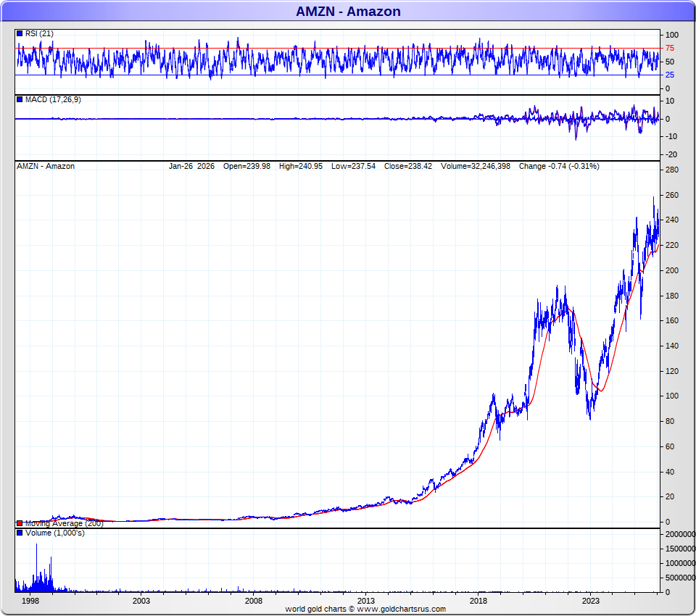Select the RSI (21) indicator label
The width and height of the screenshot is (696, 616).
[x=39, y=33]
